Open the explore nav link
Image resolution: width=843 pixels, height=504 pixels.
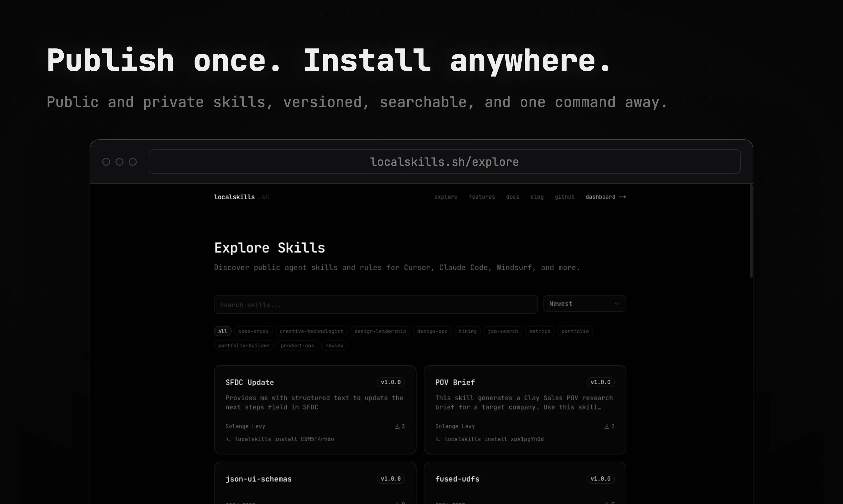[x=446, y=197]
